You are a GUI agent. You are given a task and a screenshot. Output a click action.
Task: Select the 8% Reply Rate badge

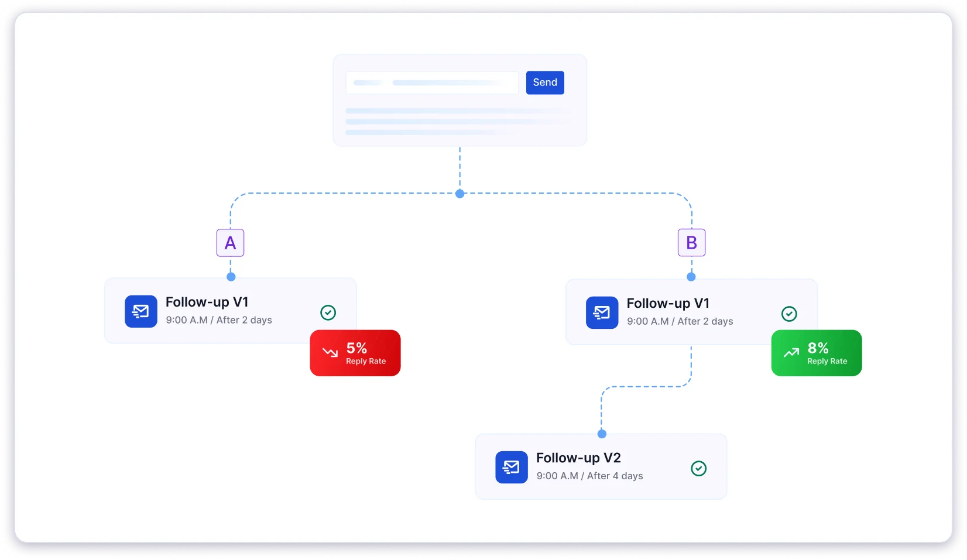pyautogui.click(x=816, y=353)
